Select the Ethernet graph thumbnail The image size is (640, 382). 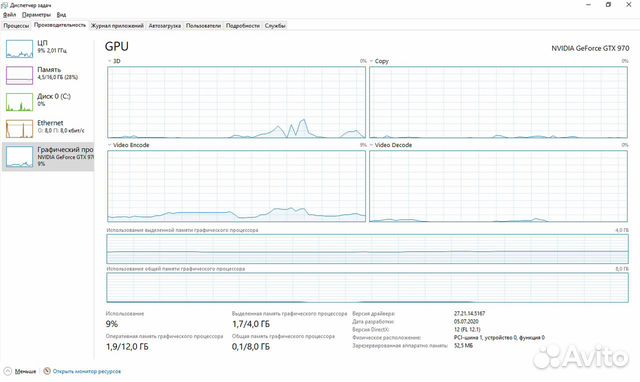(19, 129)
